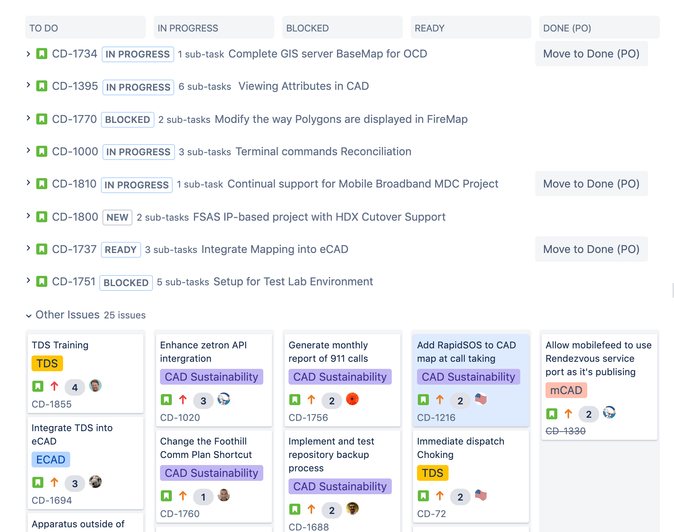Click the red priority arrow on CD-1020 card

pyautogui.click(x=183, y=400)
